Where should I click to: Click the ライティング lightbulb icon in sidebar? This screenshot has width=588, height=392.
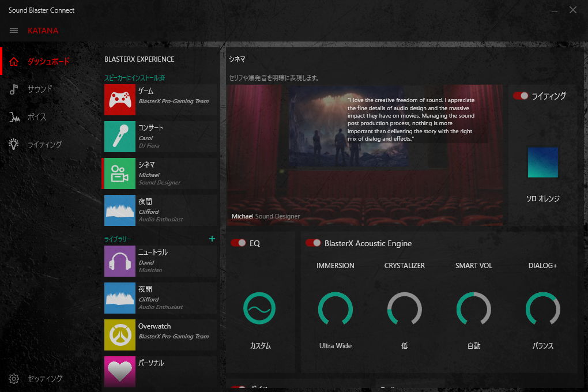pos(14,145)
